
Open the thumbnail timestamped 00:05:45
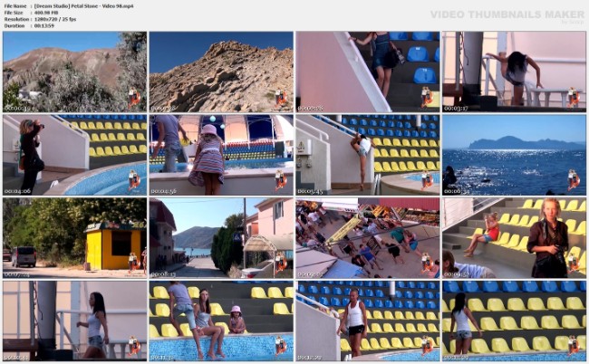(x=368, y=155)
